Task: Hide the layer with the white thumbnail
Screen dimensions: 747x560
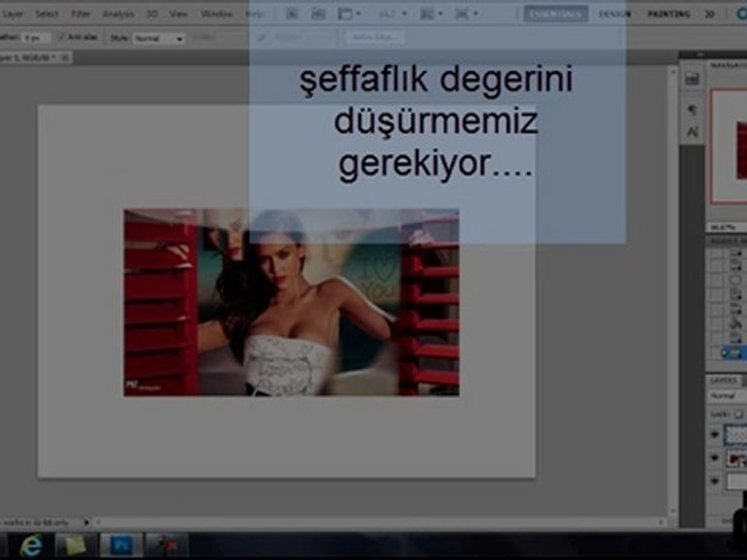Action: click(714, 481)
